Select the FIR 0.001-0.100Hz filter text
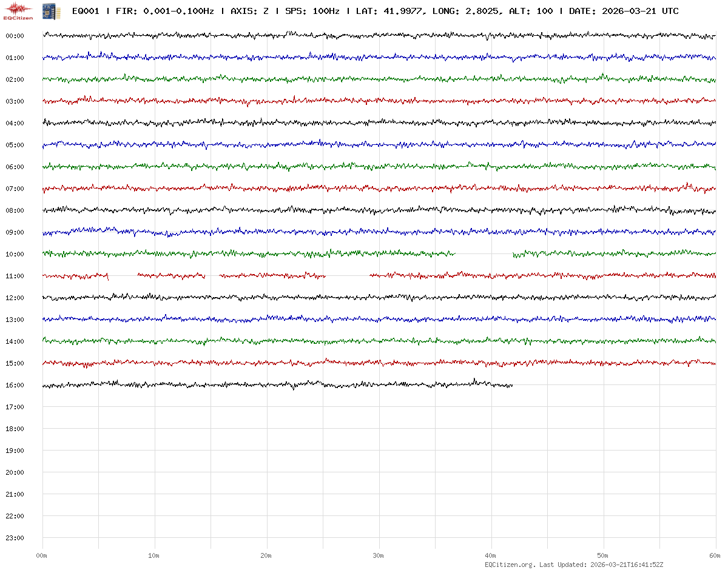This screenshot has width=728, height=570. pos(163,11)
